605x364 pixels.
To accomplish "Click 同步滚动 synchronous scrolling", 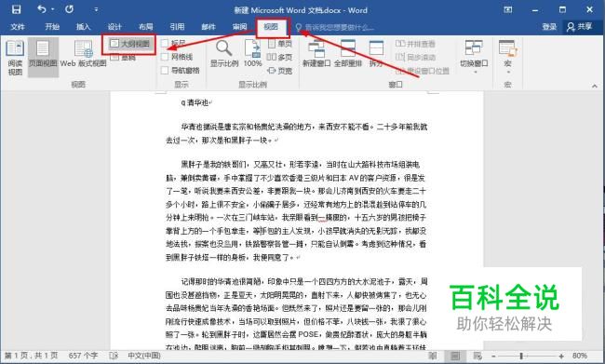I will (x=415, y=57).
